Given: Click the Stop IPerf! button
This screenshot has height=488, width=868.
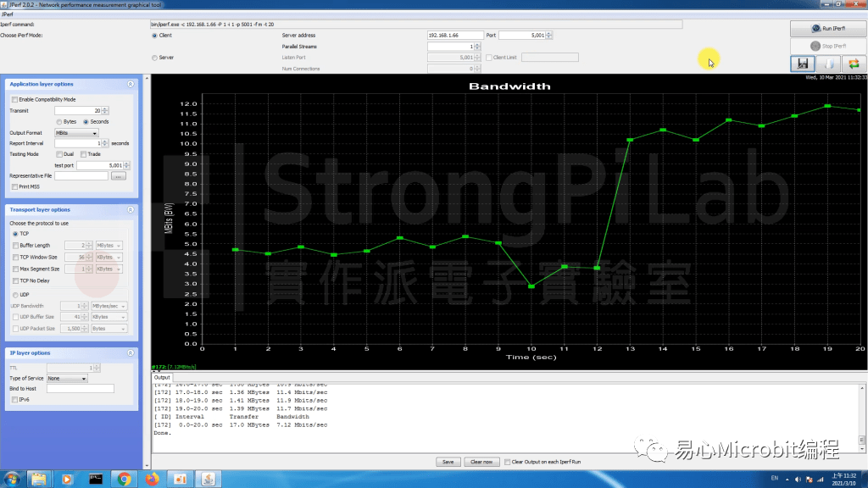Looking at the screenshot, I should tap(828, 46).
